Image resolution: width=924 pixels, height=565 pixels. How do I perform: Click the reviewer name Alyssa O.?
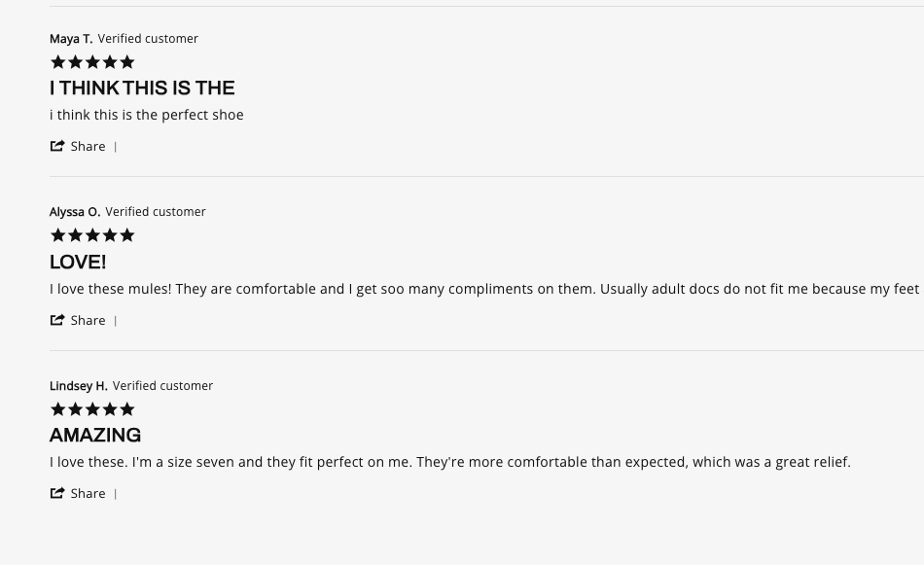point(75,212)
